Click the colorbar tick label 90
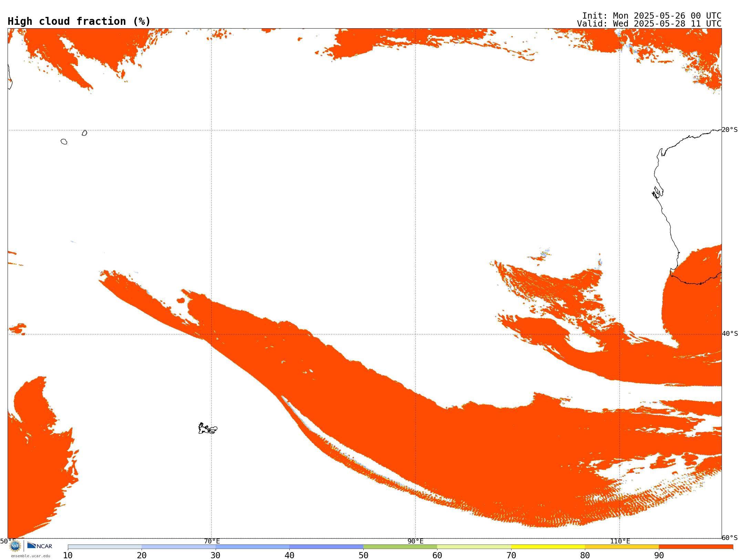Viewport: 744px width, 560px height. 659,555
